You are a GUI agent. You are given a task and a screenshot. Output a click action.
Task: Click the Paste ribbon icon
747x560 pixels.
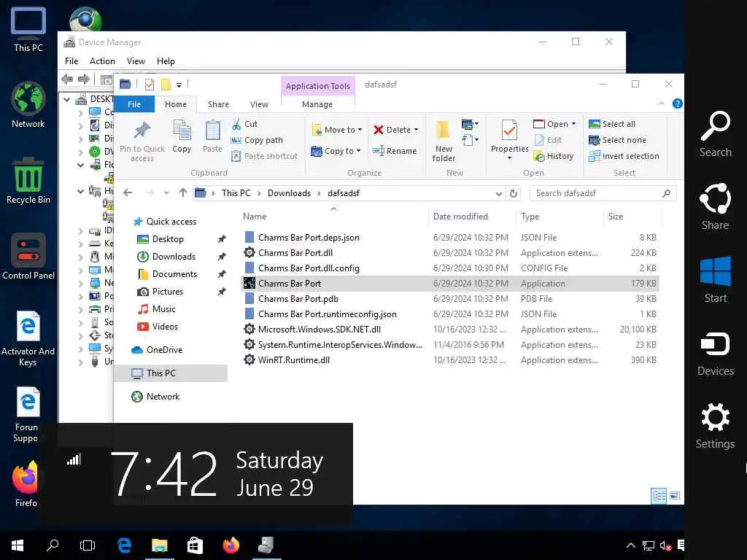(212, 130)
